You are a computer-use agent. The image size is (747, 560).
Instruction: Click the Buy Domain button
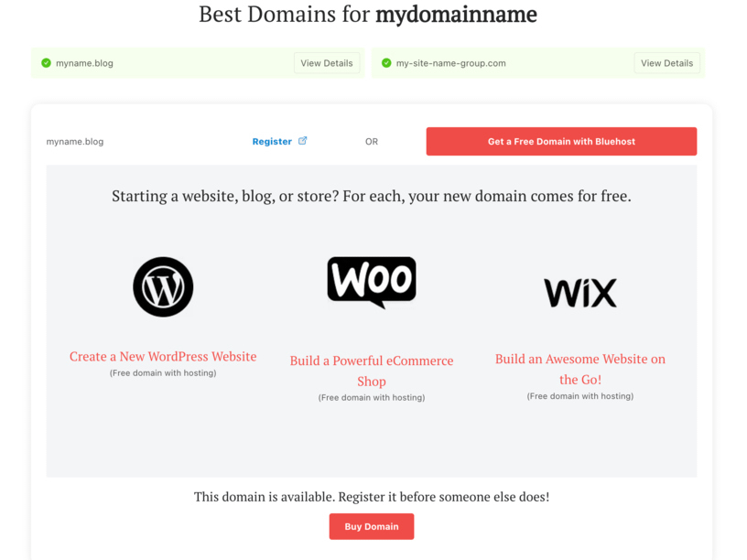pos(371,526)
